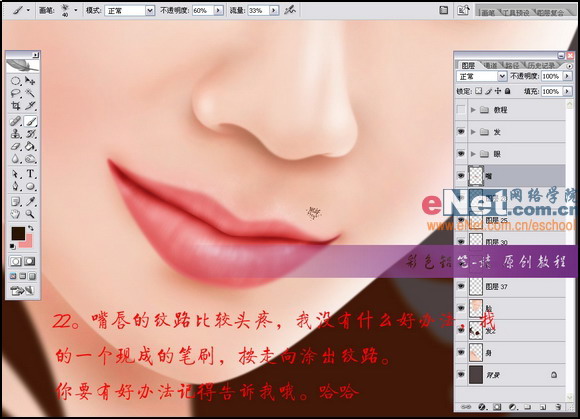Viewport: 580px width, 419px height.
Task: Show the 教程 layer group
Action: (x=461, y=110)
